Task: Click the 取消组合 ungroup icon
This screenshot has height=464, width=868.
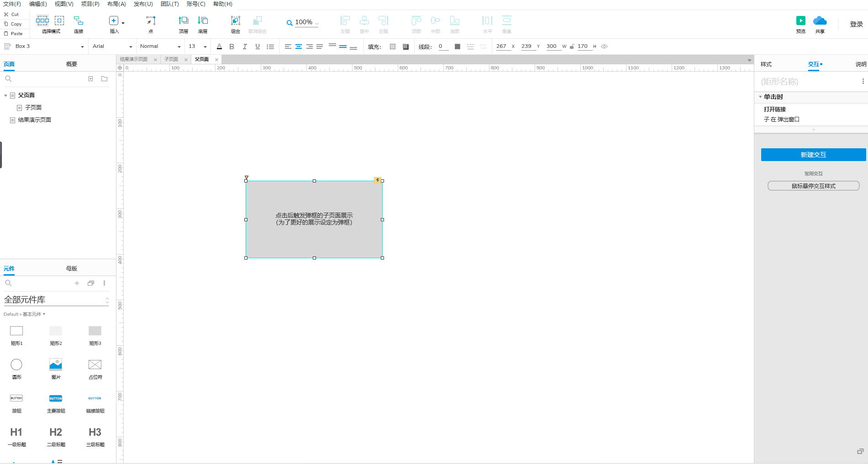Action: (258, 21)
